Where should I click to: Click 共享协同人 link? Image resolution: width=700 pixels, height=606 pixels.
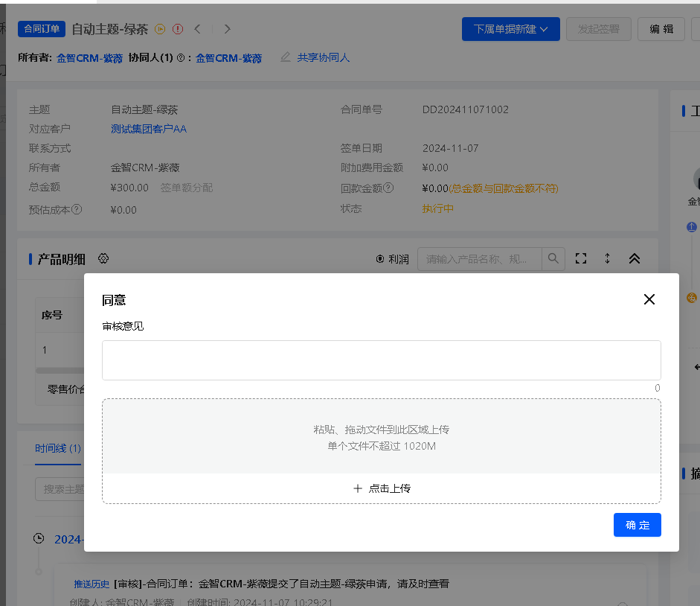[x=323, y=57]
